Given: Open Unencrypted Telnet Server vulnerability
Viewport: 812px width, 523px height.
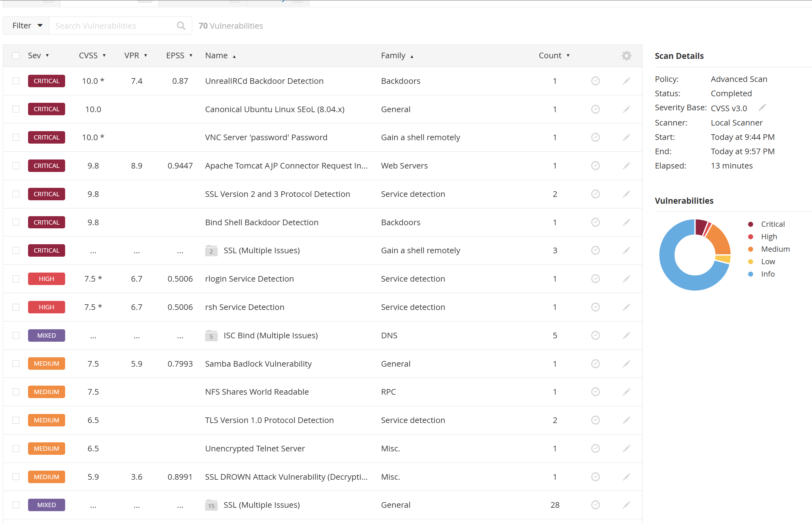Looking at the screenshot, I should tap(255, 448).
